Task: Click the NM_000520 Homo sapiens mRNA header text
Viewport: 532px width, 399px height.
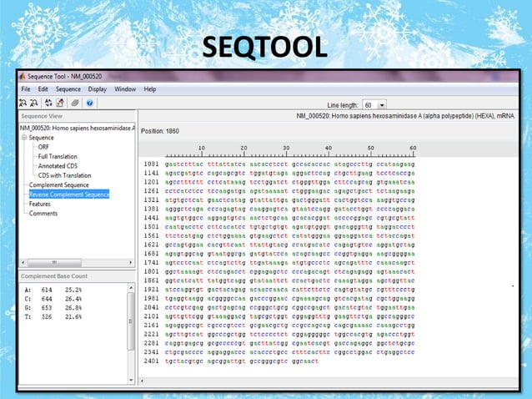Action: click(x=406, y=116)
